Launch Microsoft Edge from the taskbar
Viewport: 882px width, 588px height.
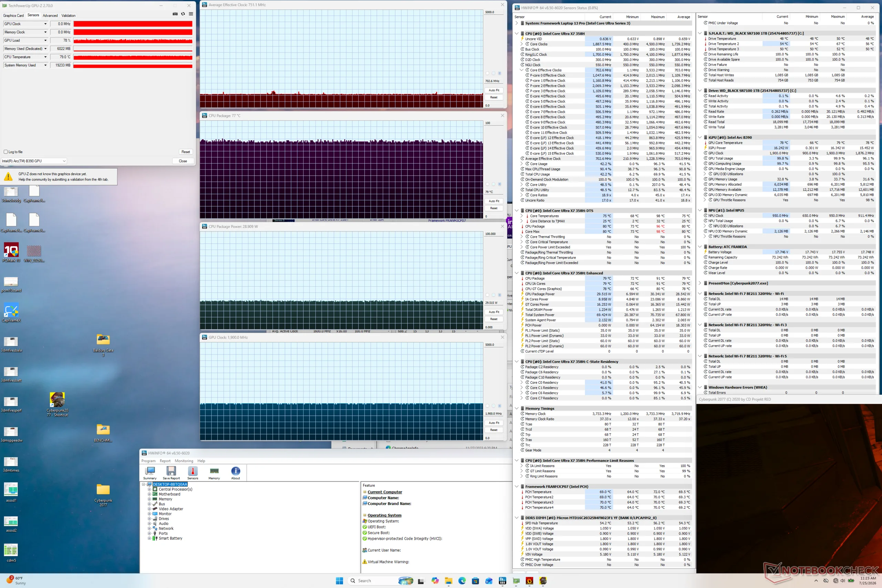coord(462,580)
